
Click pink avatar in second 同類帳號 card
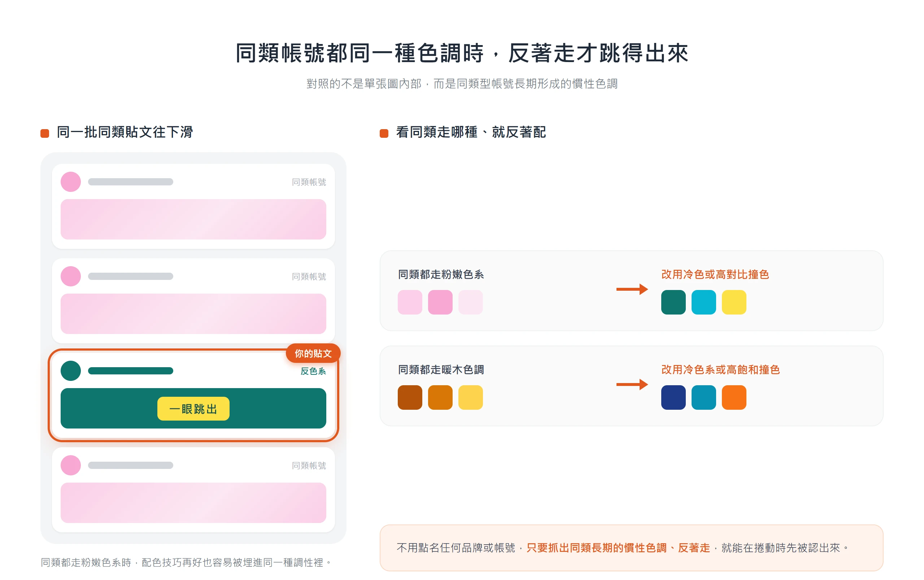tap(71, 276)
